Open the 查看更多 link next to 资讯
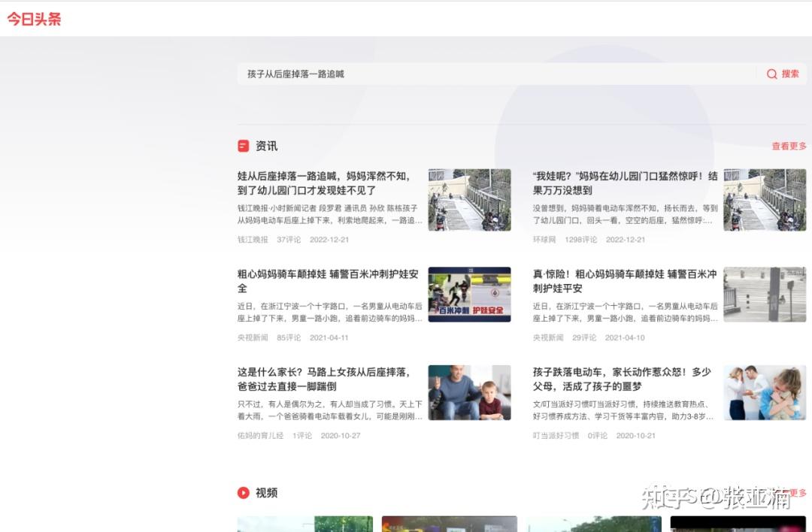 pos(787,146)
